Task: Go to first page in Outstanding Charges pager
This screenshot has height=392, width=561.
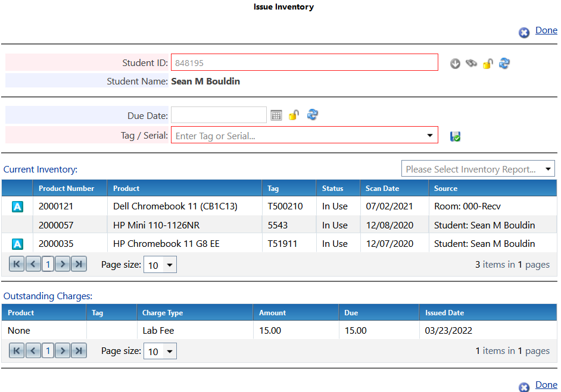Action: pos(17,350)
